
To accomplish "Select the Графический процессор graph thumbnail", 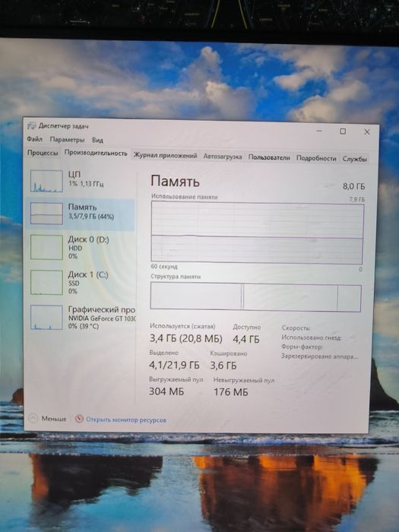I will coord(46,317).
